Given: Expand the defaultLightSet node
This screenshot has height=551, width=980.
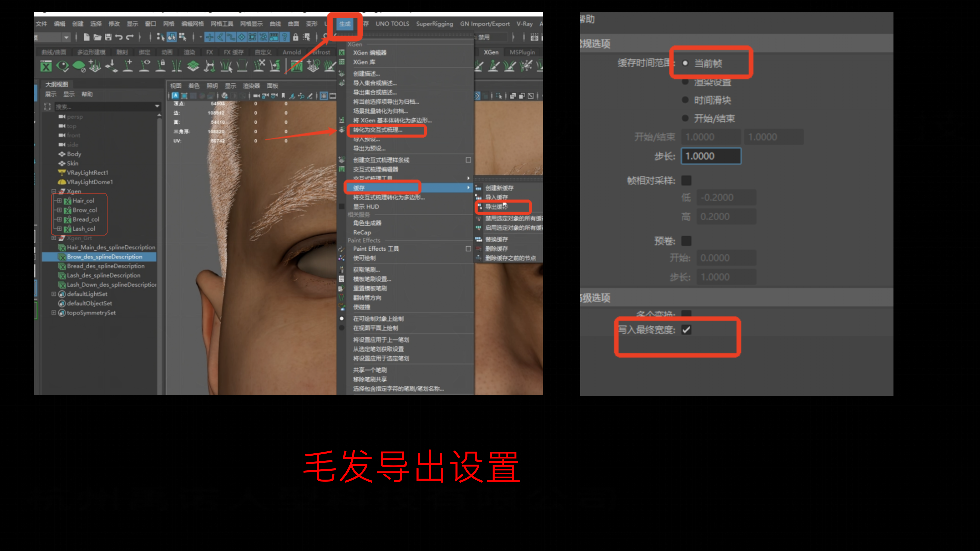Looking at the screenshot, I should pyautogui.click(x=54, y=294).
